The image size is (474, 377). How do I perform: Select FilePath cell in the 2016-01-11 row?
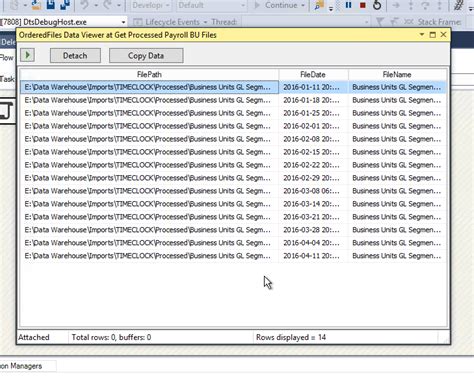(149, 87)
